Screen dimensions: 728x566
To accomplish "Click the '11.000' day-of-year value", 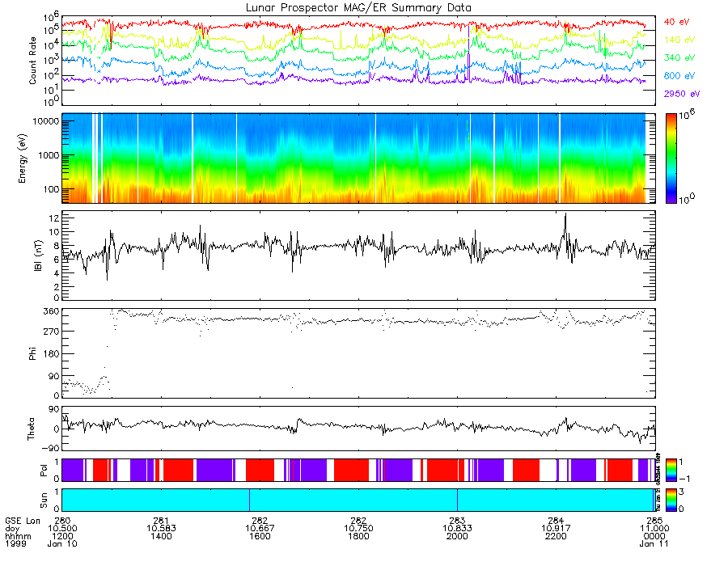I will tap(654, 529).
